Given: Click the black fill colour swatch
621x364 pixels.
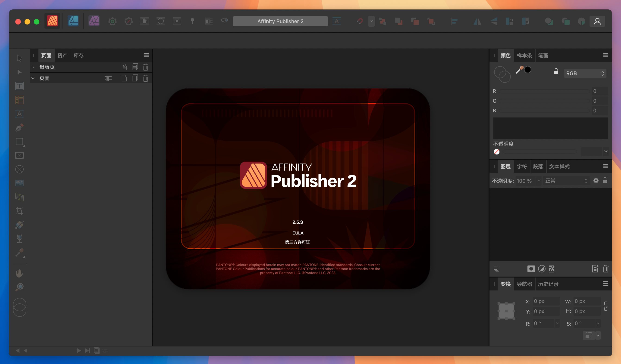Looking at the screenshot, I should (528, 70).
